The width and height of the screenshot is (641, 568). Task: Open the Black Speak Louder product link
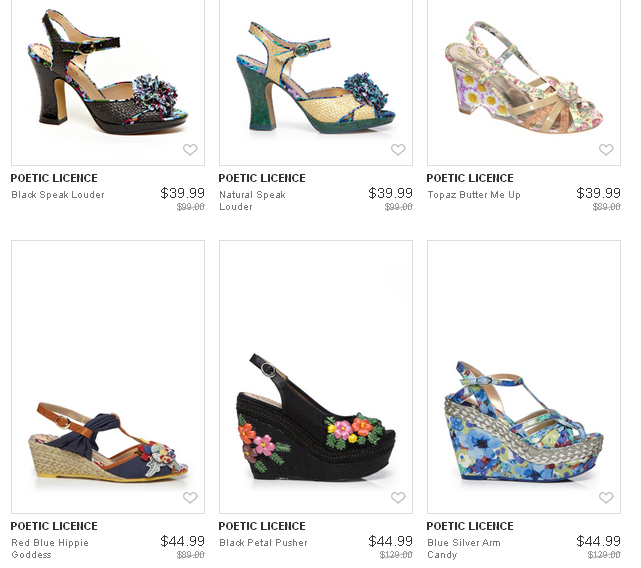pyautogui.click(x=58, y=195)
